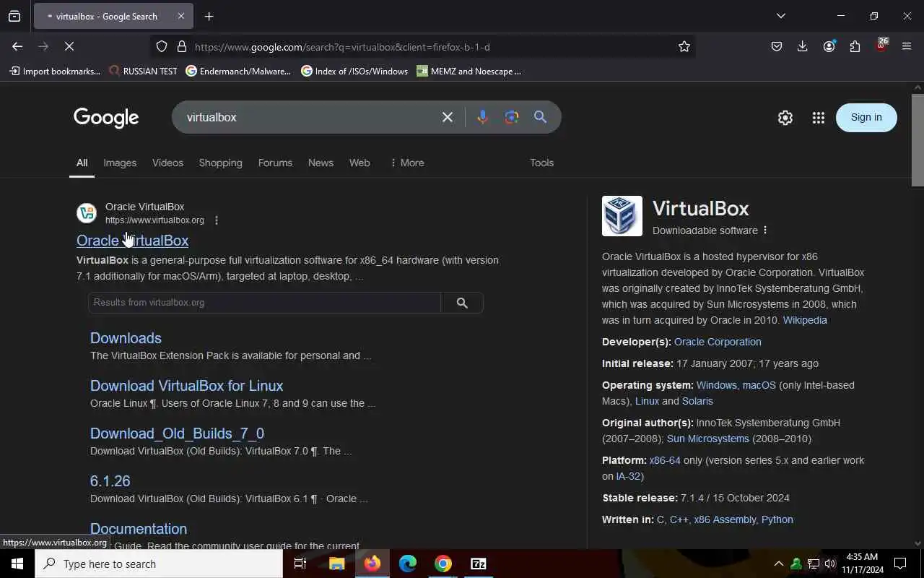Click the site padlock icon
This screenshot has width=924, height=578.
click(x=182, y=46)
